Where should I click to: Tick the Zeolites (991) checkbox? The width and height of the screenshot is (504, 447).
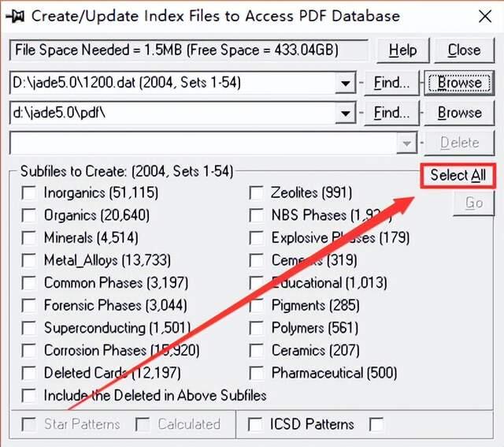coord(256,192)
